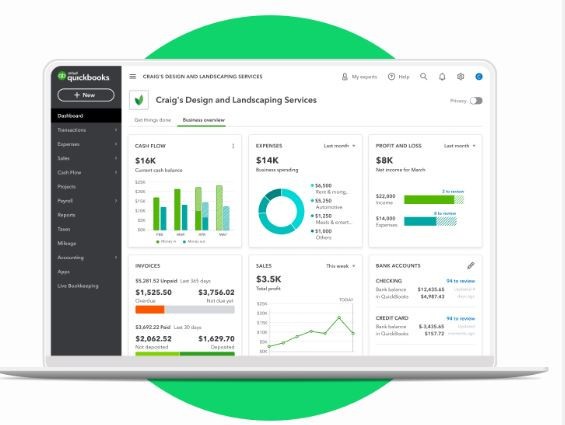Click the $6,500 Rent legend entry

click(x=329, y=189)
